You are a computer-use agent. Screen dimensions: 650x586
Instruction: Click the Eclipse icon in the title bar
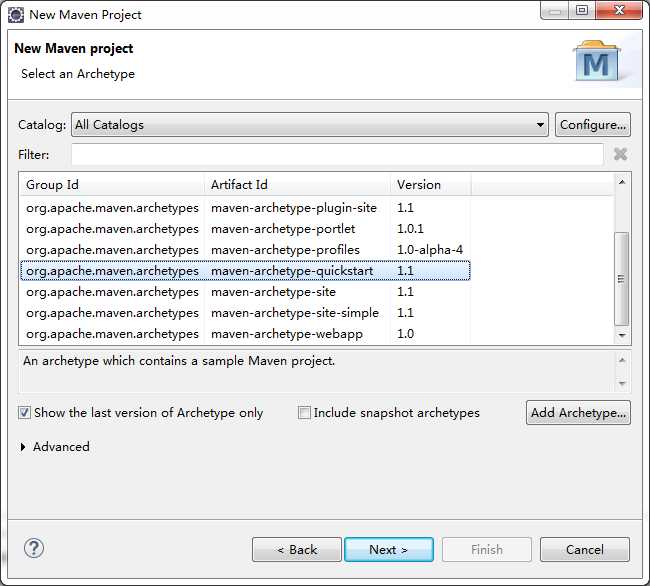[16, 15]
